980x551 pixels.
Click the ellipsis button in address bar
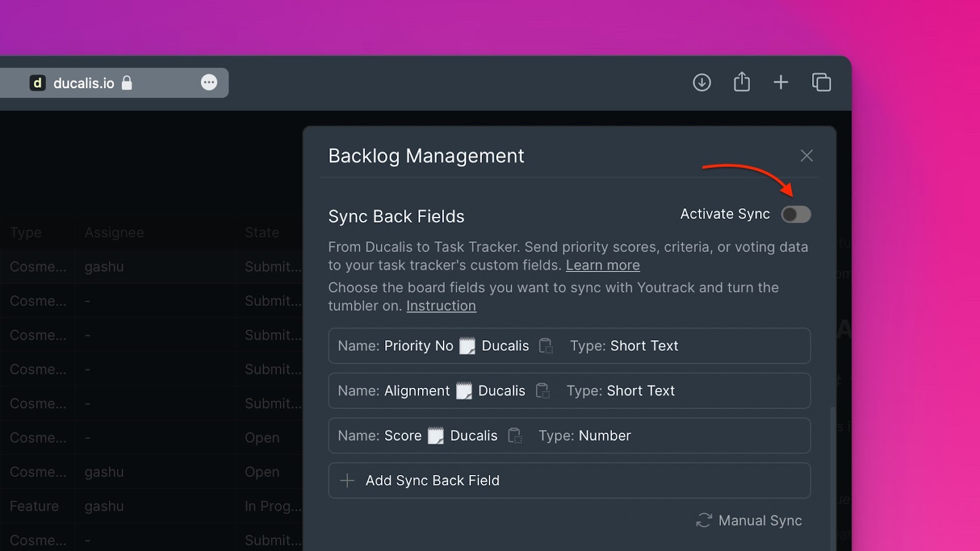(209, 83)
